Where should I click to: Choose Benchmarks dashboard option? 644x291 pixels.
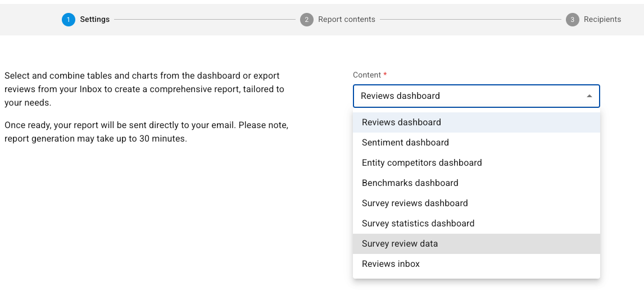[477, 183]
